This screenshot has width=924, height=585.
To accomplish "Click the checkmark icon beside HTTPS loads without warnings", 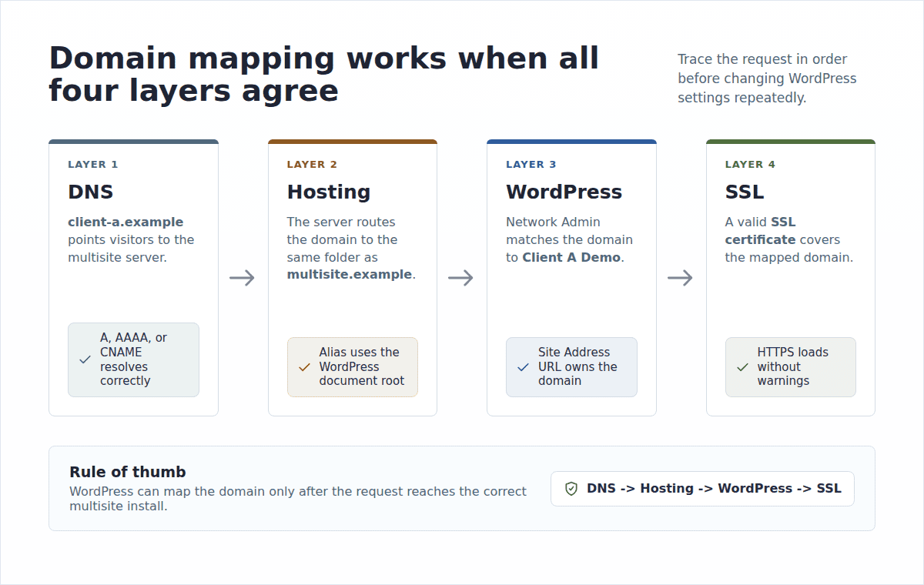I will click(742, 367).
